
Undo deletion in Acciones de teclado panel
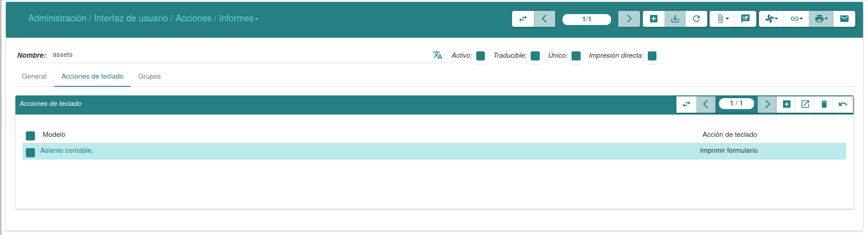click(x=843, y=104)
